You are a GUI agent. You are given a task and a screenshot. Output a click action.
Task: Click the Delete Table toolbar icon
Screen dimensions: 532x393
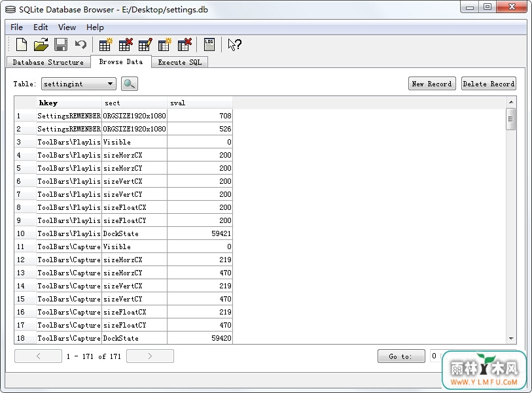(125, 44)
